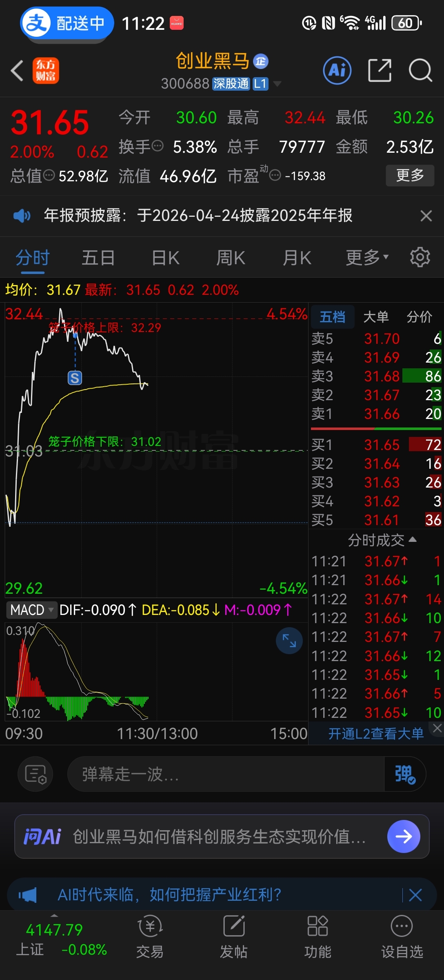The height and width of the screenshot is (980, 444).
Task: Tap the S sell marker on chart
Action: (75, 378)
